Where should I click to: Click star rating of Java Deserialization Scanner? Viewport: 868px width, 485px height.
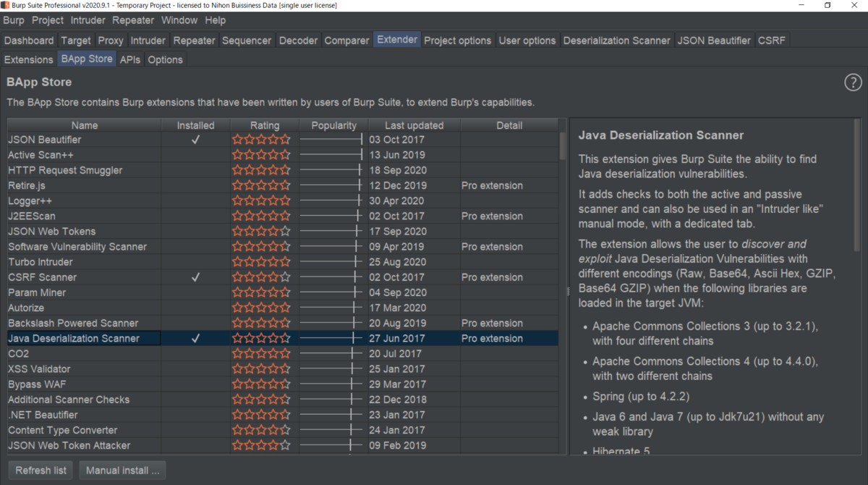coord(261,339)
